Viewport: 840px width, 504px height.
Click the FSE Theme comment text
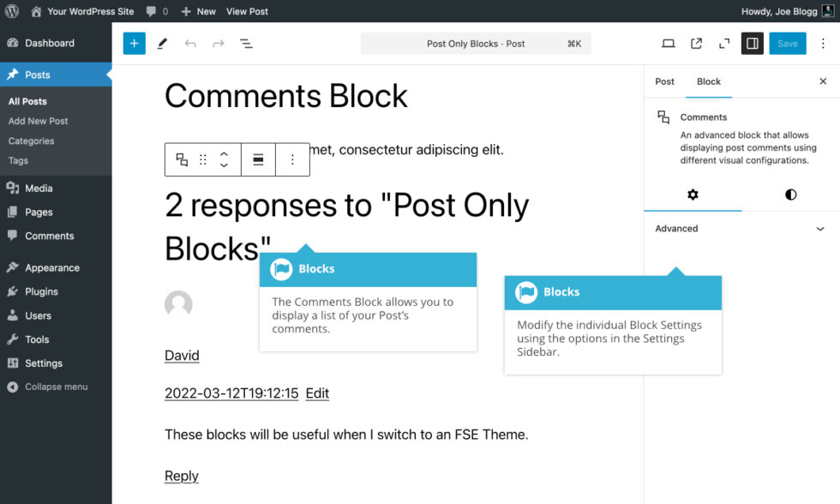point(346,435)
